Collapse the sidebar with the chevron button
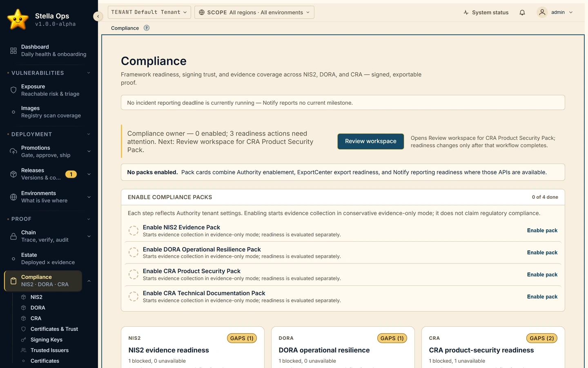 click(98, 16)
